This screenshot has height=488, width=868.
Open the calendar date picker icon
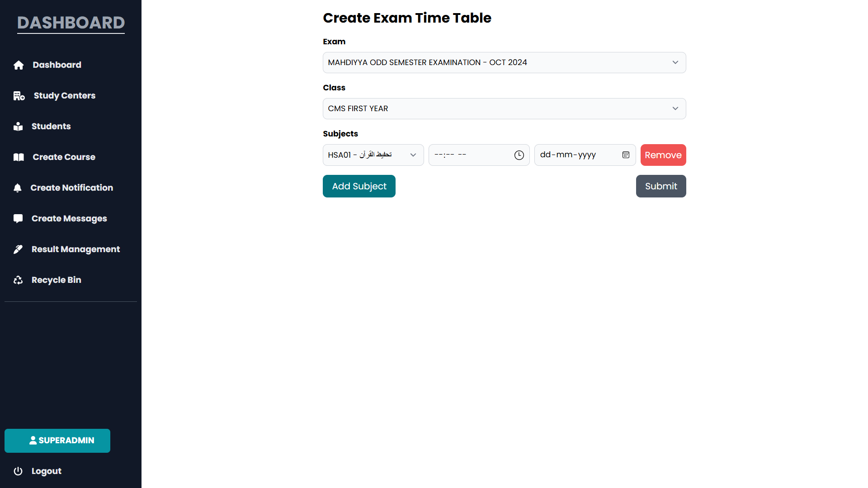[x=626, y=155]
